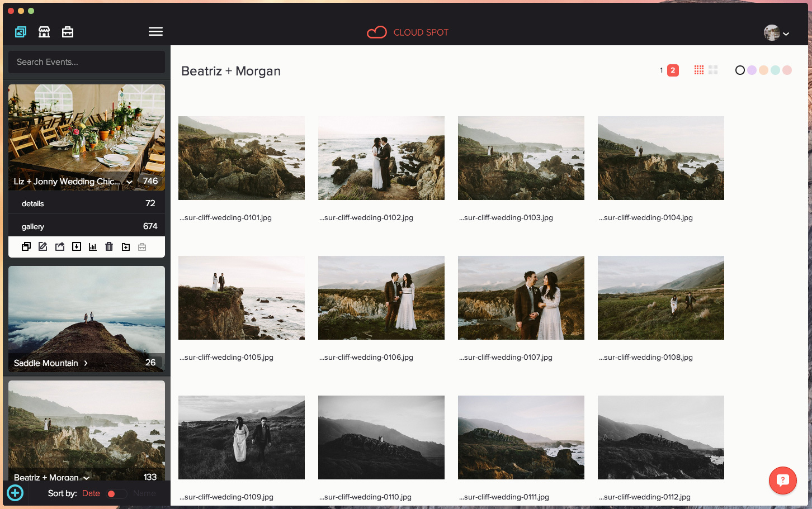The height and width of the screenshot is (509, 812).
Task: Open the storefront icon in the top bar
Action: 44,32
